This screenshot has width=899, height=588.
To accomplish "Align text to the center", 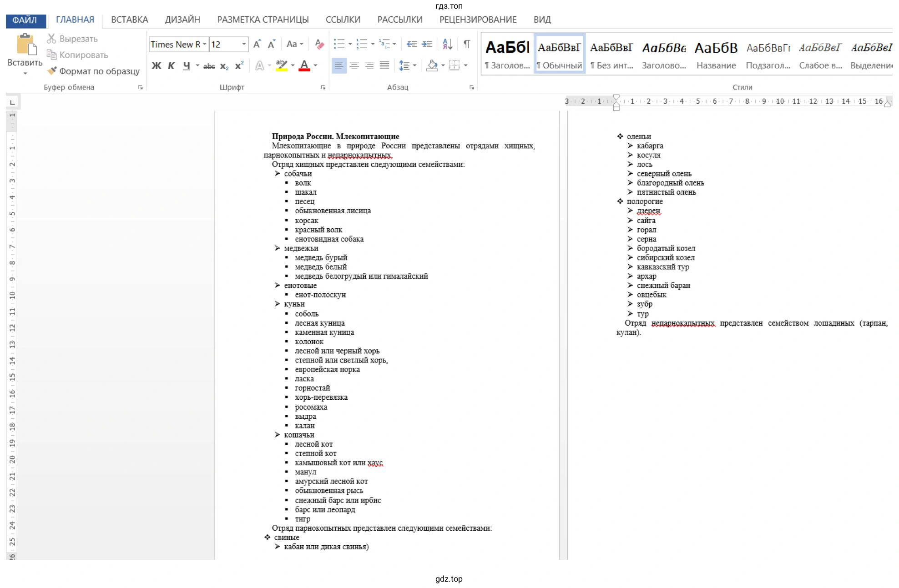I will tap(354, 65).
